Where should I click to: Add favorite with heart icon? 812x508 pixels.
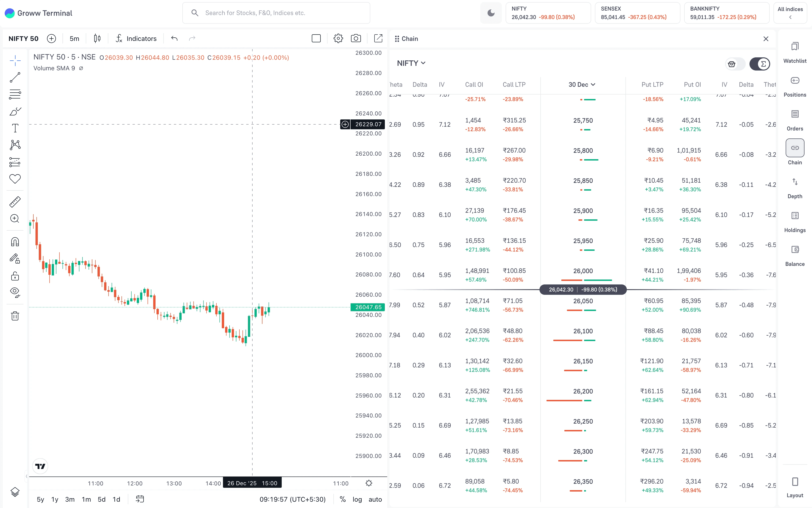[15, 179]
